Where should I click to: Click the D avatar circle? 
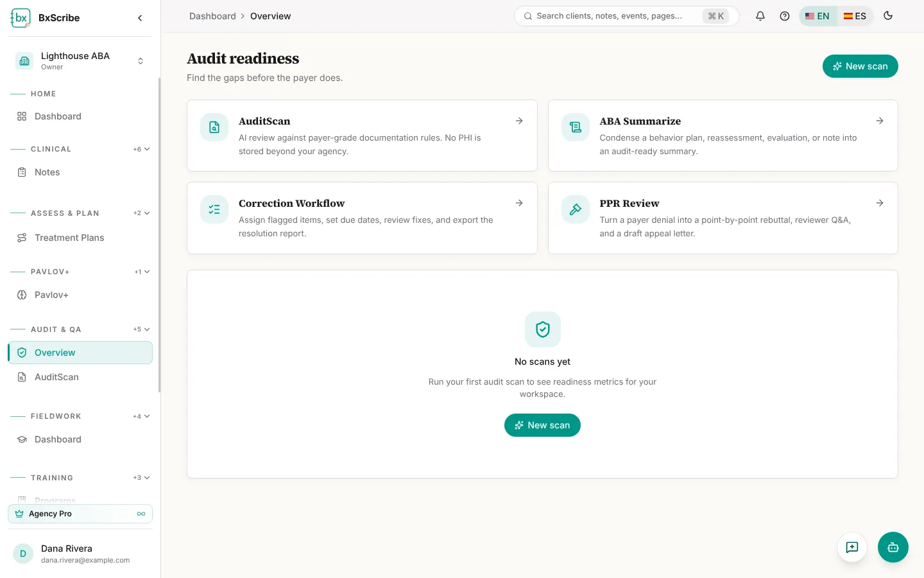23,554
